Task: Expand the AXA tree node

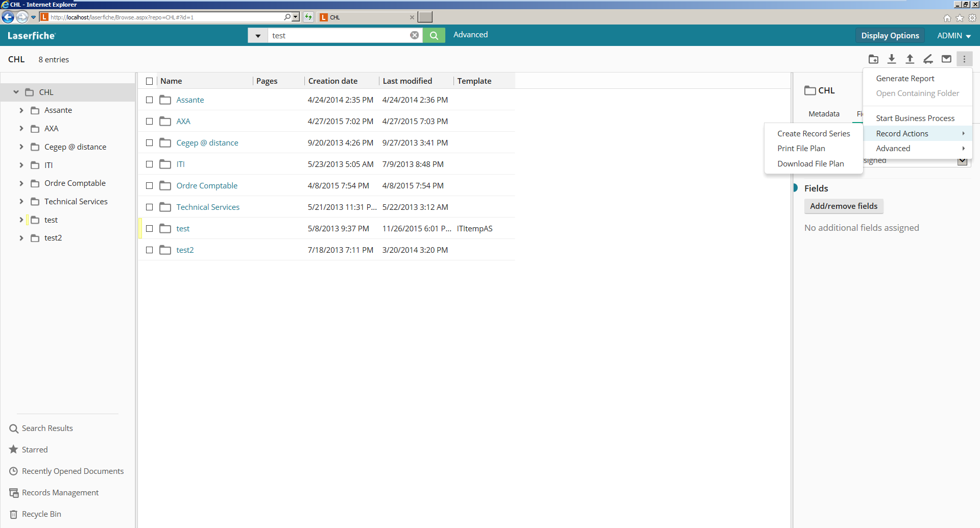Action: click(21, 129)
